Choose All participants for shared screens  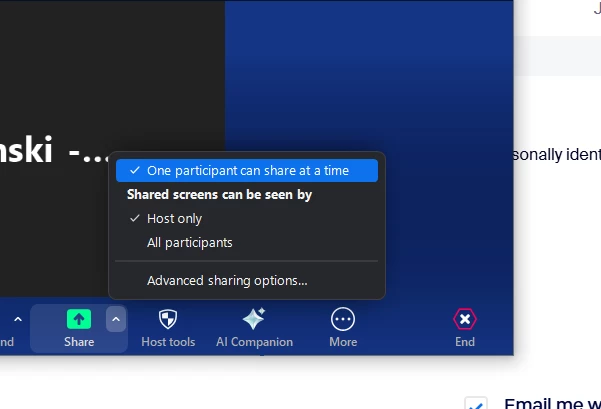tap(247, 243)
